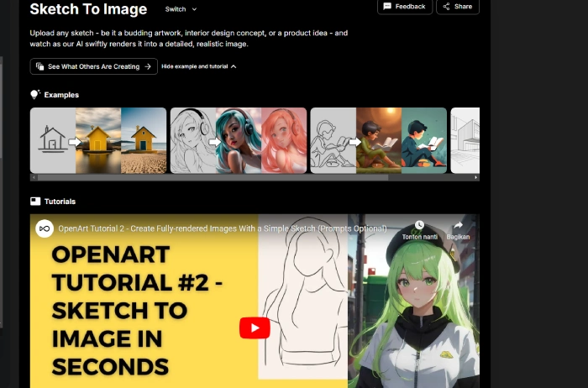Click the Feedback button
Viewport: 588px width, 388px height.
click(x=405, y=7)
